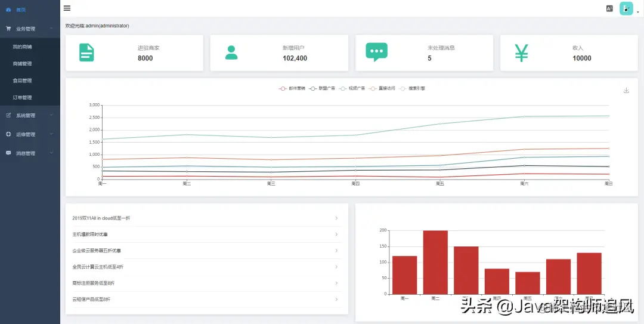Click the 进驻商家 value 8000

click(x=145, y=58)
